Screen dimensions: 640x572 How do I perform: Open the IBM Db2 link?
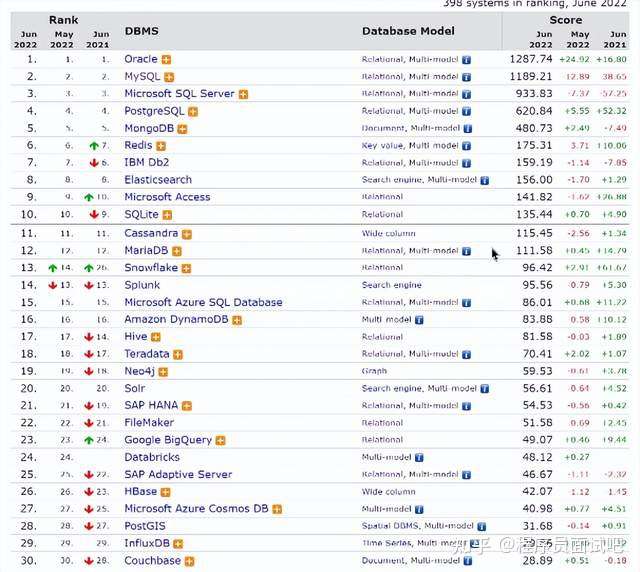147,162
